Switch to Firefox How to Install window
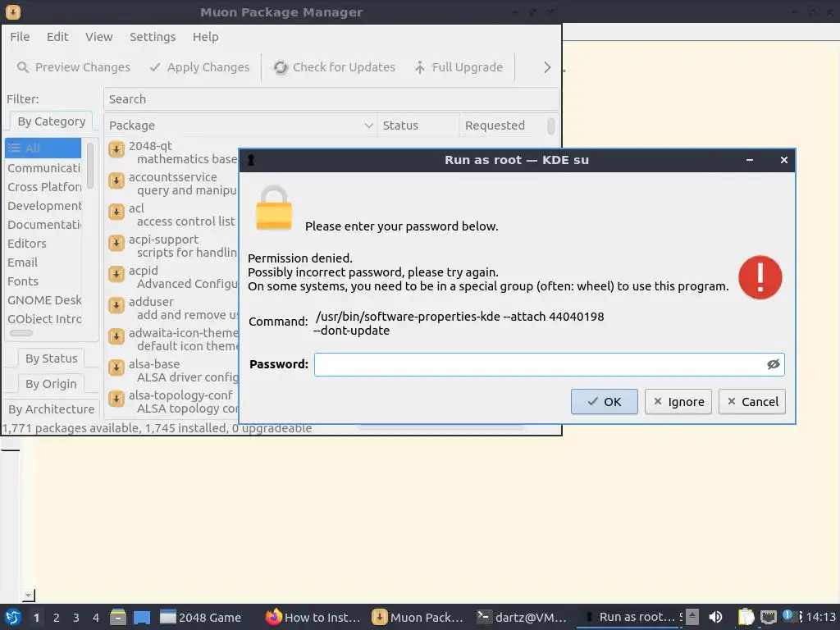The height and width of the screenshot is (630, 840). (x=313, y=618)
